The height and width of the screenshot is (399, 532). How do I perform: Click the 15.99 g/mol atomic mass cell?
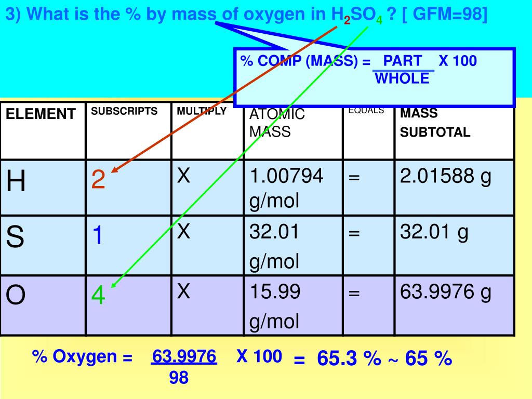294,305
